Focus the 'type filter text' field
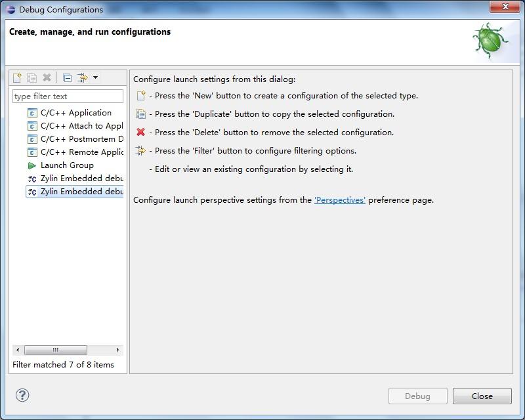The image size is (525, 420). [x=68, y=96]
